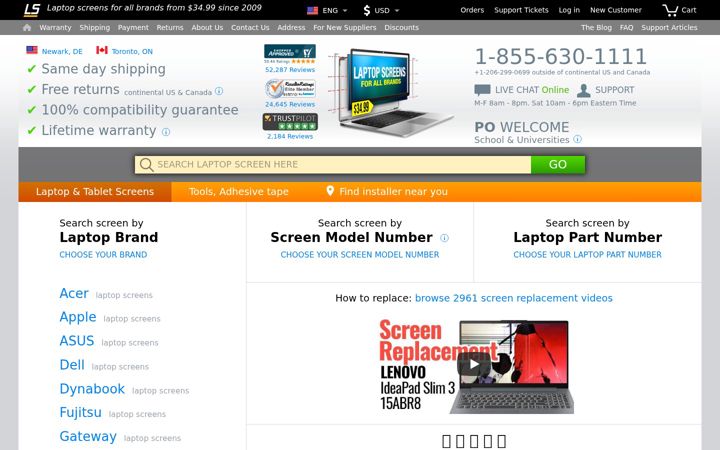Image resolution: width=720 pixels, height=450 pixels.
Task: Visit The Blog link
Action: click(x=596, y=28)
